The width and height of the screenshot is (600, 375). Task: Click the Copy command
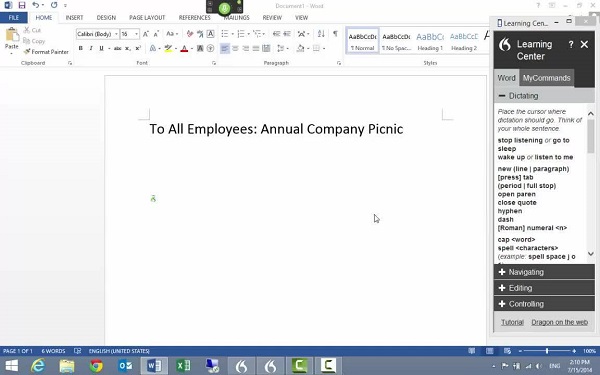tap(34, 41)
